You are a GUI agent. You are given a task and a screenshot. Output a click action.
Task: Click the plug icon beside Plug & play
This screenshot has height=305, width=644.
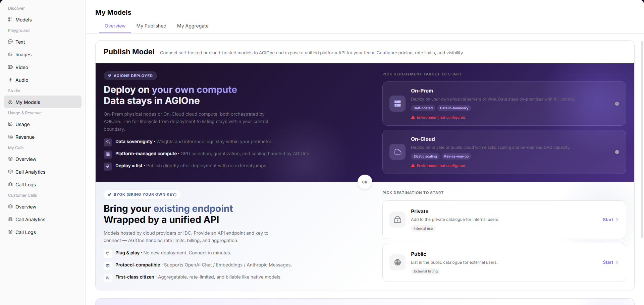(108, 253)
